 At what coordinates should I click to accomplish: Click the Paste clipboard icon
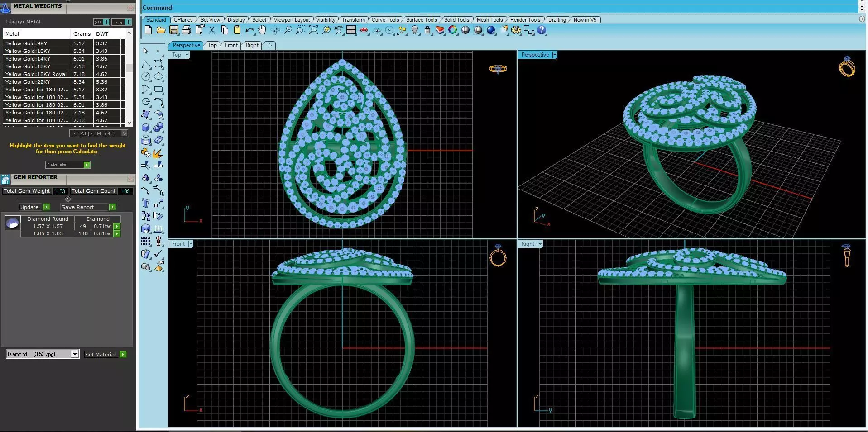(237, 30)
